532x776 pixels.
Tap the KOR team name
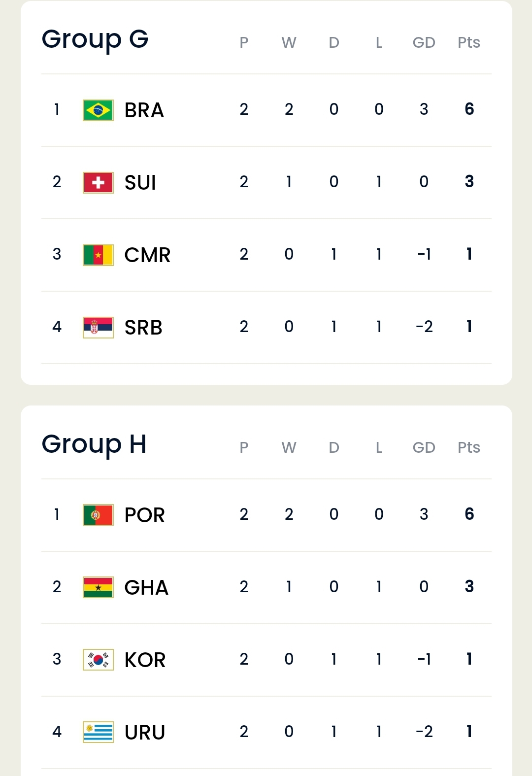tap(145, 660)
